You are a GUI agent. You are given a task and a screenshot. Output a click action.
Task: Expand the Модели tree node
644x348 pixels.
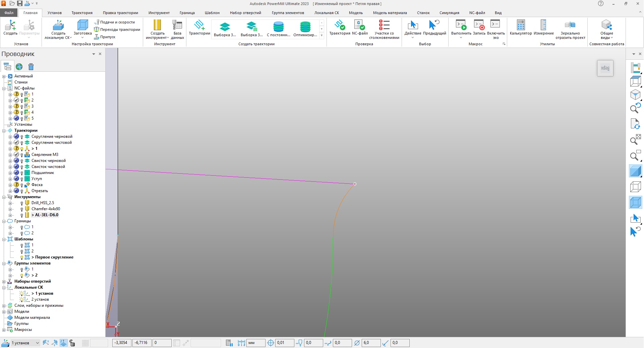4,312
